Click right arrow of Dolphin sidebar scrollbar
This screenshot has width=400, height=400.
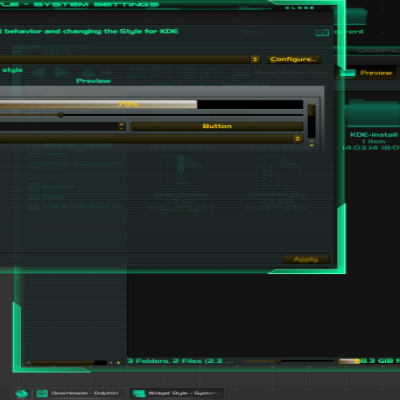pyautogui.click(x=118, y=362)
